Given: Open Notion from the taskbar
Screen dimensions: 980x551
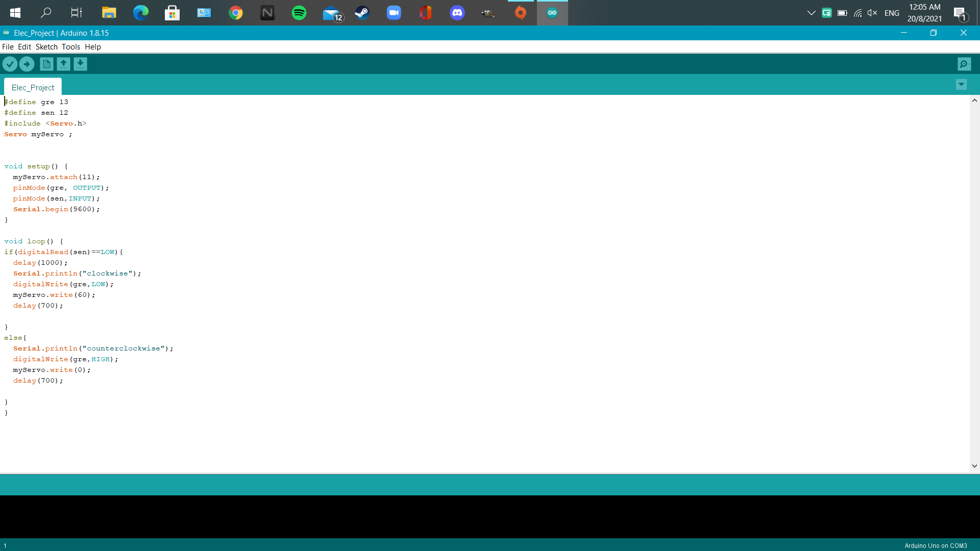Looking at the screenshot, I should coord(267,13).
